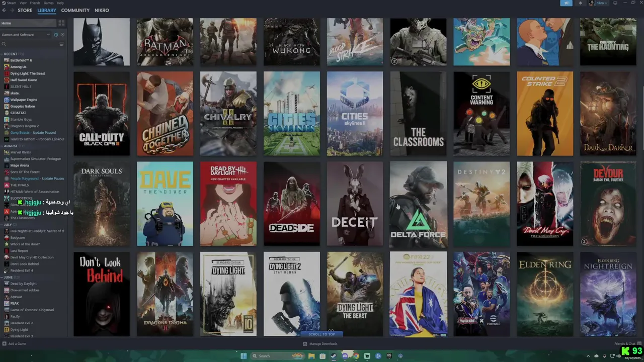Open the Dead by Daylight cover
This screenshot has height=362, width=644.
click(228, 204)
